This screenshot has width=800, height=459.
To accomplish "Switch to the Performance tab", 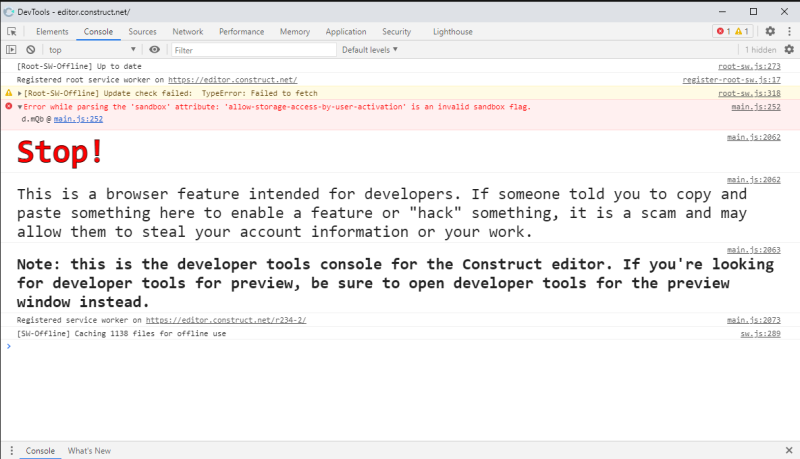I will pos(242,32).
